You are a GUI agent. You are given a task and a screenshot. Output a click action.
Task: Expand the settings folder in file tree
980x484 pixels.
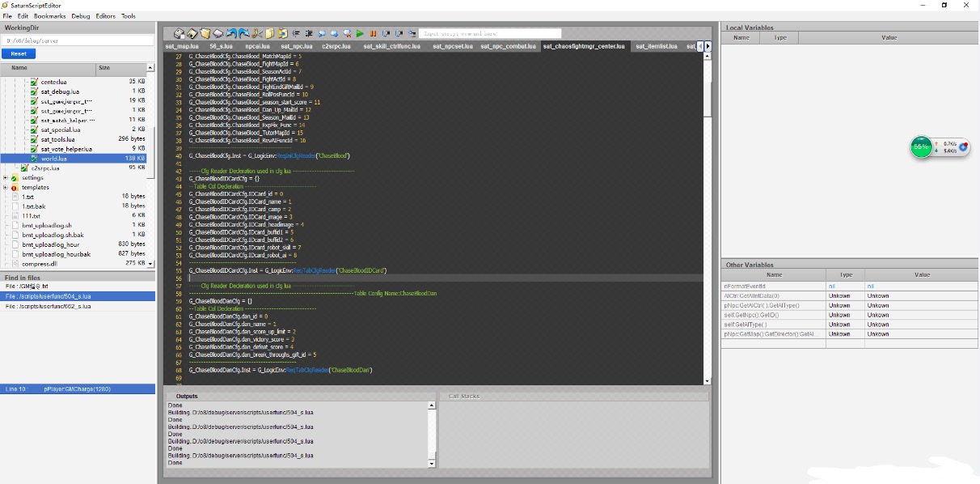[6, 177]
